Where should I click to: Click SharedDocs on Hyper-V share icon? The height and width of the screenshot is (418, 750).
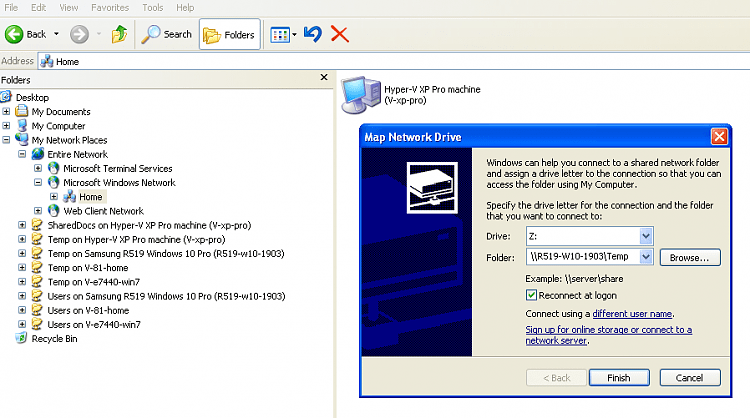[37, 225]
